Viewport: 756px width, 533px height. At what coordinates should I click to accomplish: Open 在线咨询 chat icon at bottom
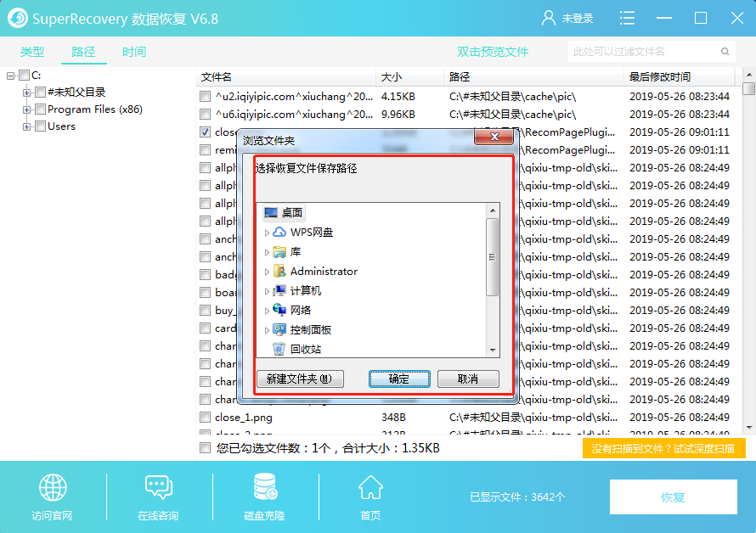point(158,486)
